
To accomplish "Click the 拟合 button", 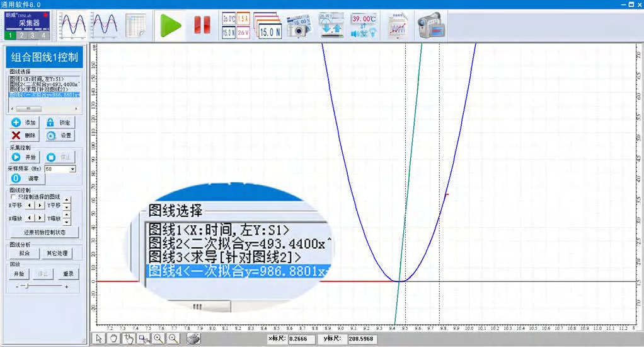I will (x=24, y=253).
